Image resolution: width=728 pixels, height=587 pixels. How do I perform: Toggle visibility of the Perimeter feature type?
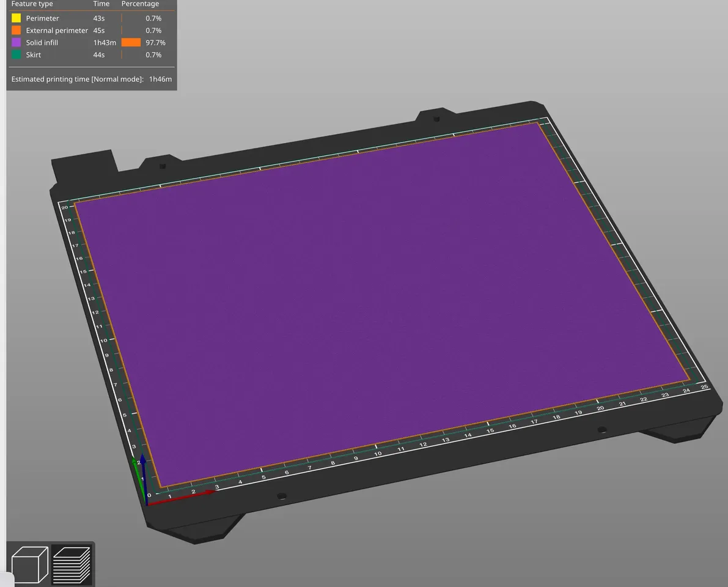[17, 18]
